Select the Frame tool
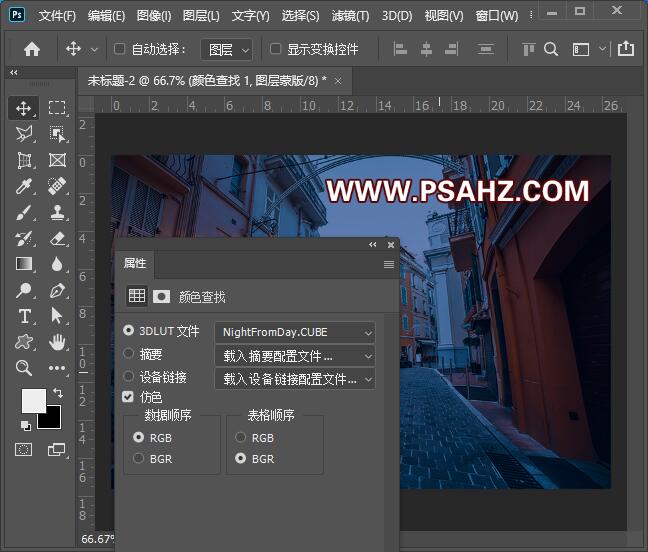 tap(57, 160)
